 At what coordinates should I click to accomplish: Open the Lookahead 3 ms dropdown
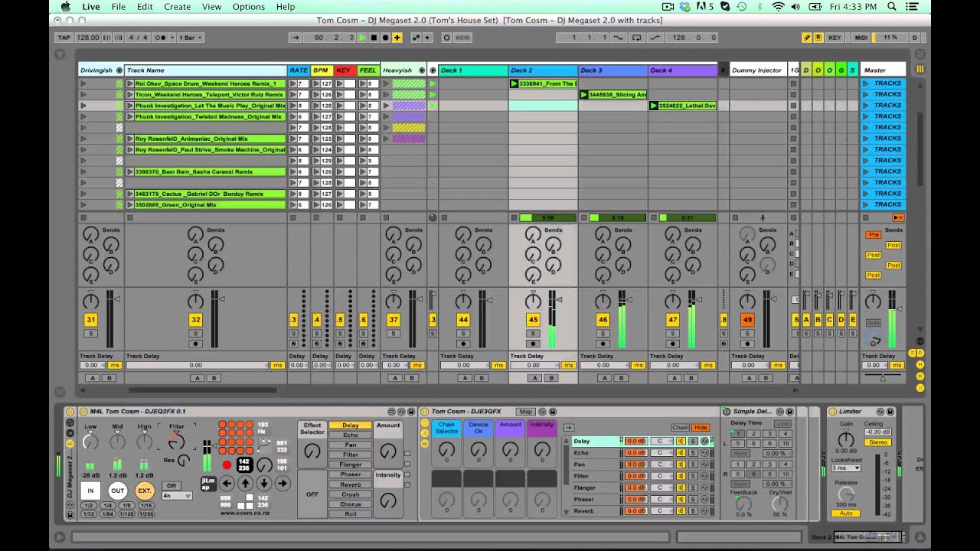click(x=846, y=468)
